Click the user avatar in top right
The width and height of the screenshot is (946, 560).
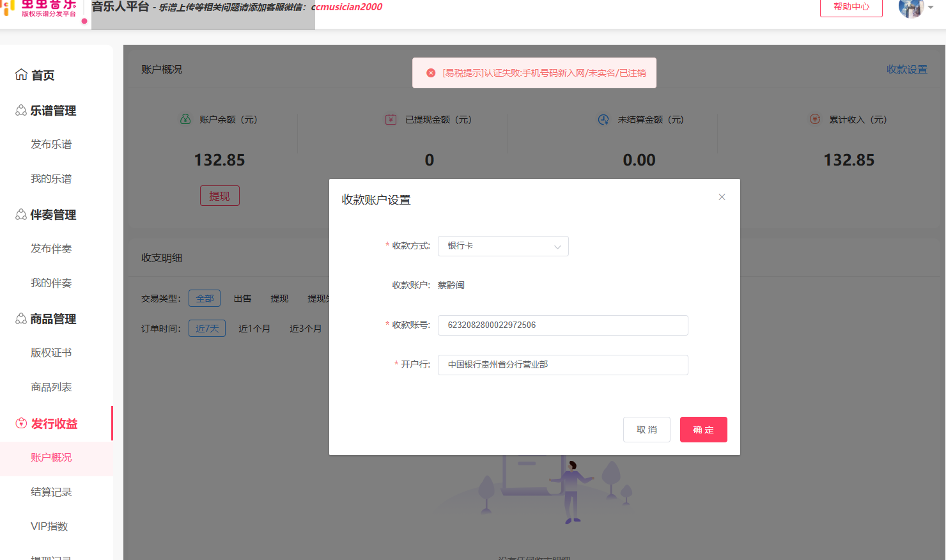point(911,8)
